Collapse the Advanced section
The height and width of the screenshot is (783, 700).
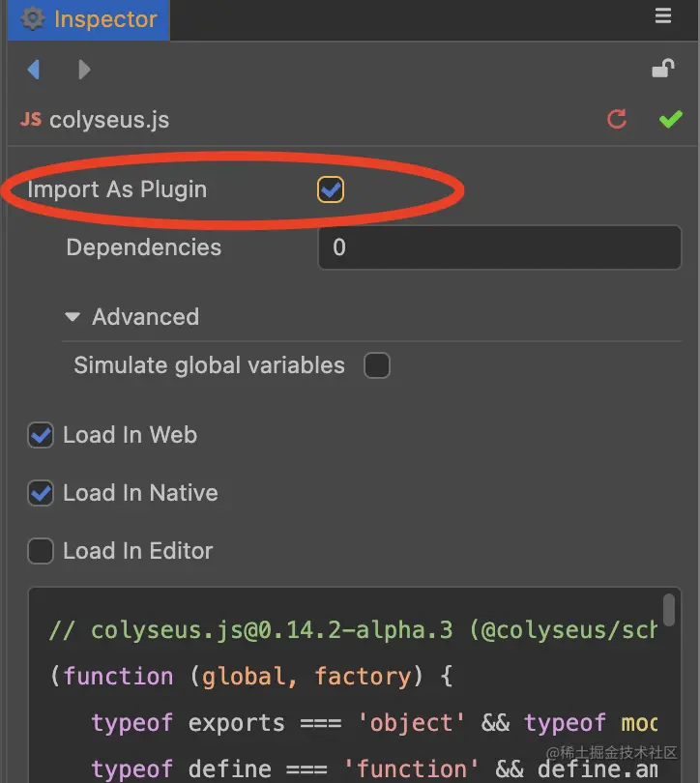pyautogui.click(x=73, y=316)
